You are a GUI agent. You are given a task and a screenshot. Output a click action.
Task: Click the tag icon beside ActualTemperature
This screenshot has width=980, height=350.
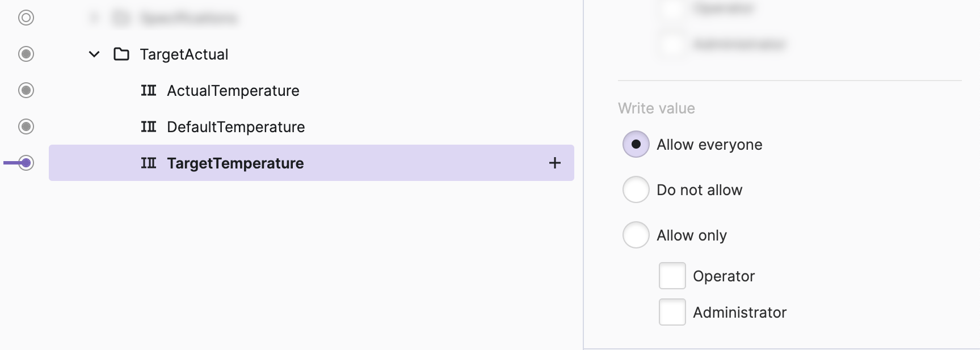click(x=149, y=91)
